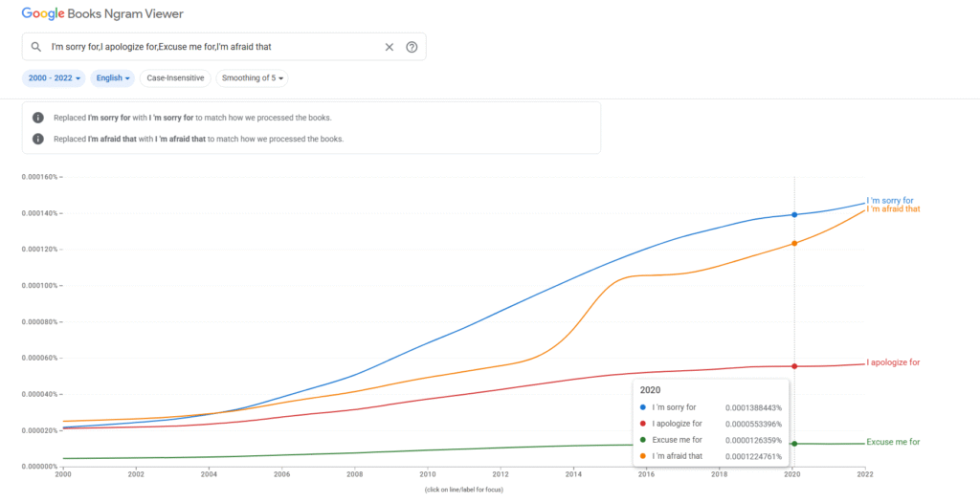
Task: Click the 2006 x-axis year label
Action: (282, 475)
